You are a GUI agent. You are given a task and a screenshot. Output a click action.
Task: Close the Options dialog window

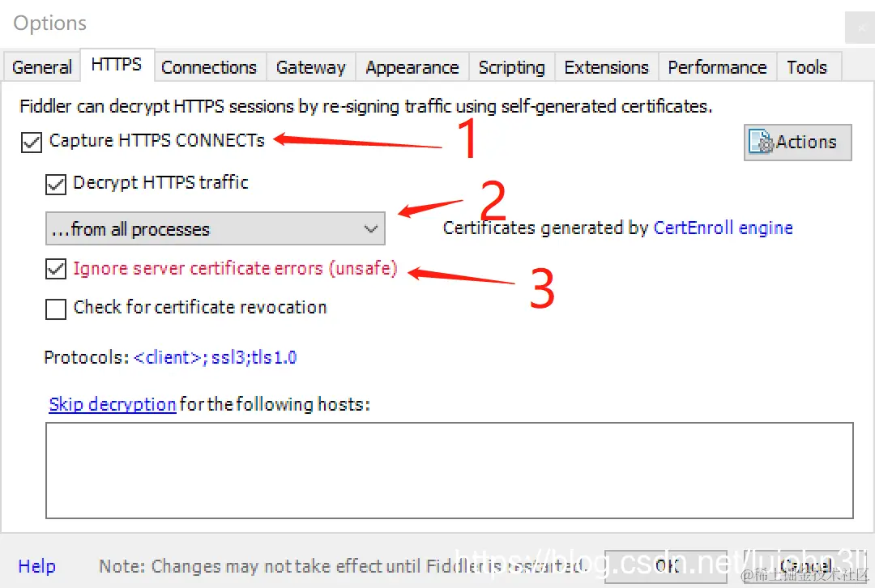pos(860,27)
